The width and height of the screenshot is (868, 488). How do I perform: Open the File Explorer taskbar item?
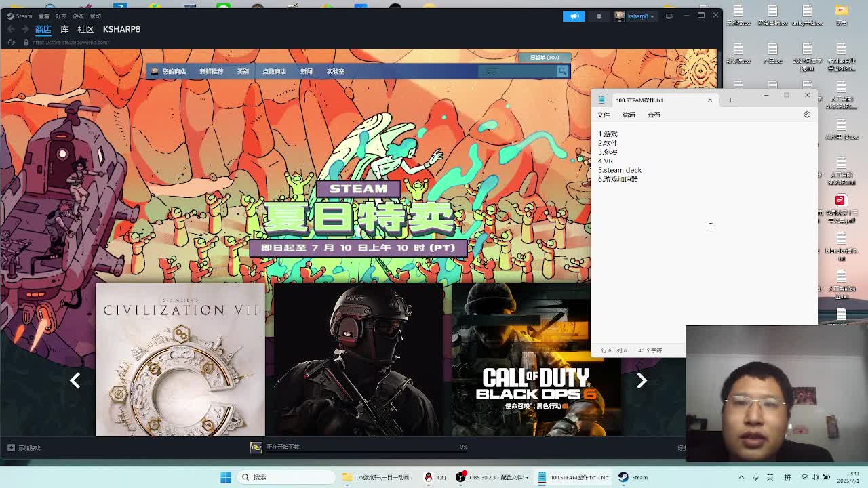click(x=376, y=477)
